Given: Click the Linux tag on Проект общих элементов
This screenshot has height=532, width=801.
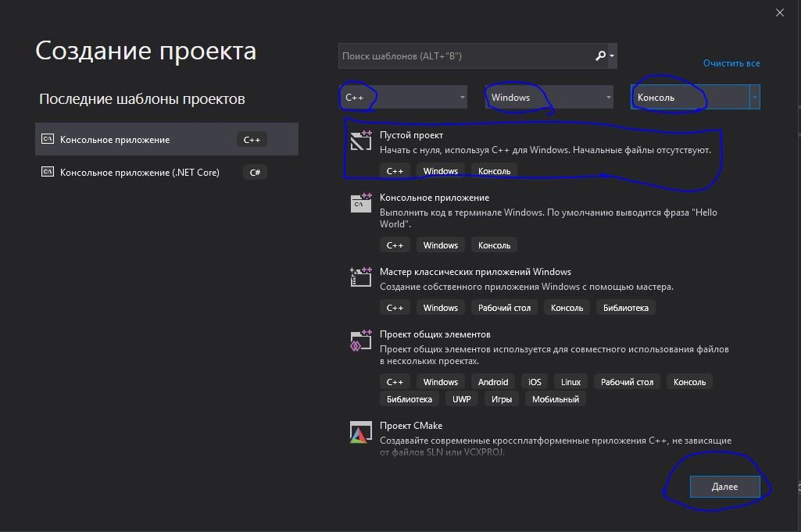Looking at the screenshot, I should pyautogui.click(x=570, y=381).
